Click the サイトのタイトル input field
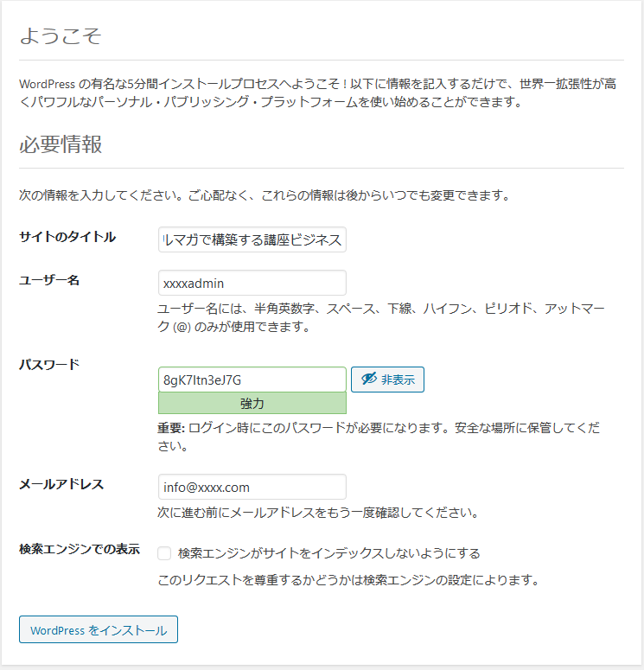The width and height of the screenshot is (644, 670). pyautogui.click(x=252, y=239)
